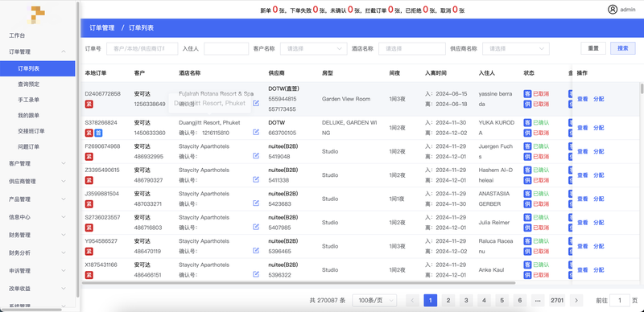Open the 100条/页 page size dropdown

(374, 301)
